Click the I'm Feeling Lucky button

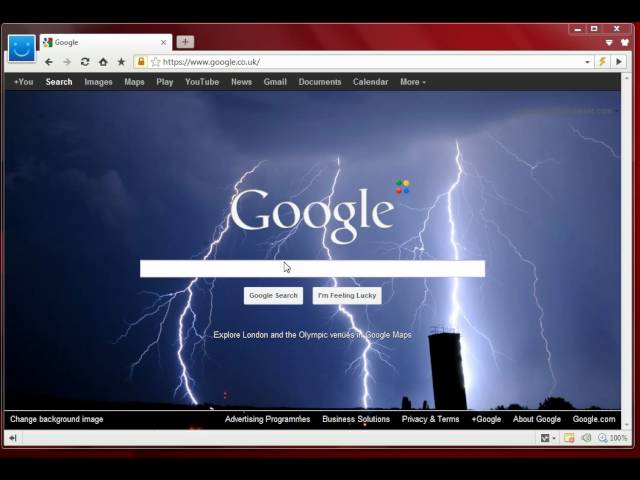347,296
